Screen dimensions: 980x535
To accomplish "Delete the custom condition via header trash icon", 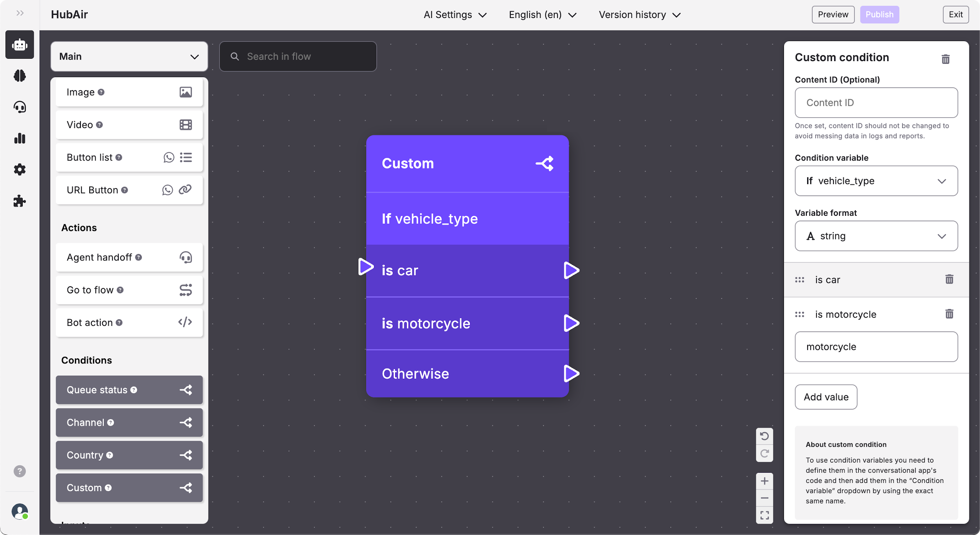I will pyautogui.click(x=946, y=59).
